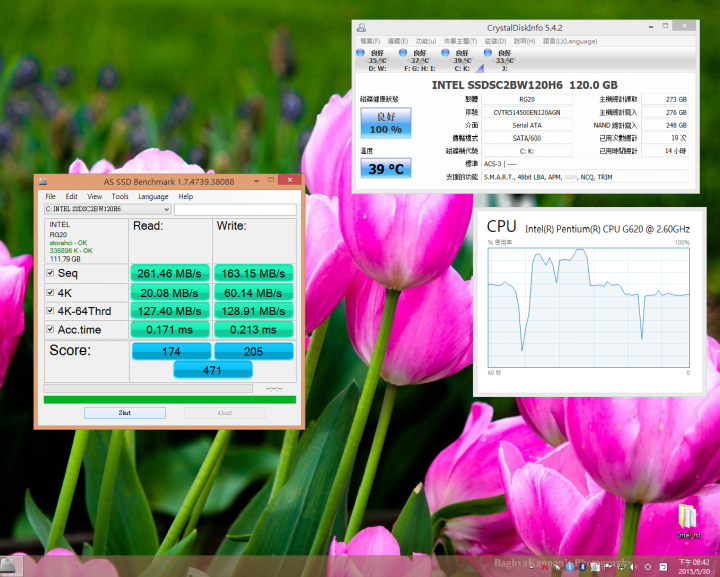Image resolution: width=720 pixels, height=577 pixels.
Task: Click the write access time 0.213 ms
Action: pos(253,329)
